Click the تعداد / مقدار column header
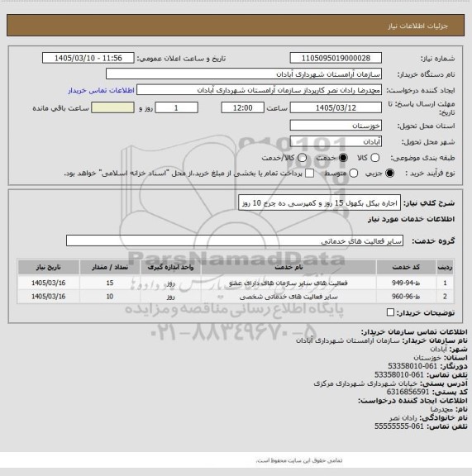 (110, 267)
